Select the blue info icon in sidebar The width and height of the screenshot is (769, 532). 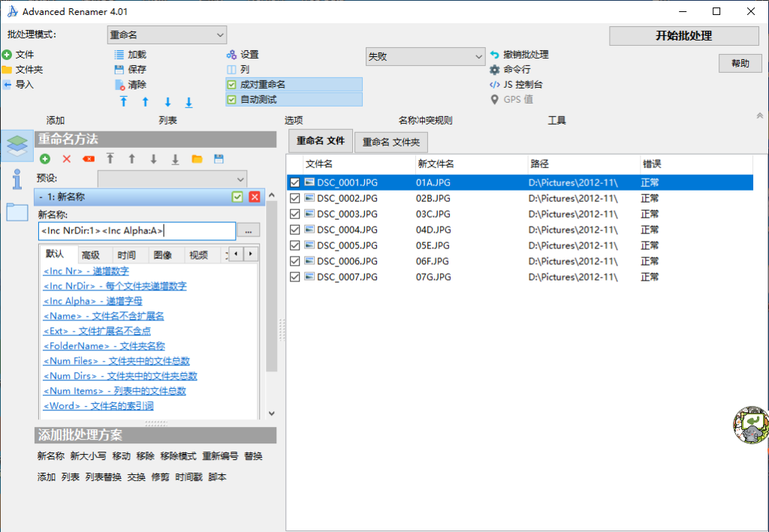17,179
